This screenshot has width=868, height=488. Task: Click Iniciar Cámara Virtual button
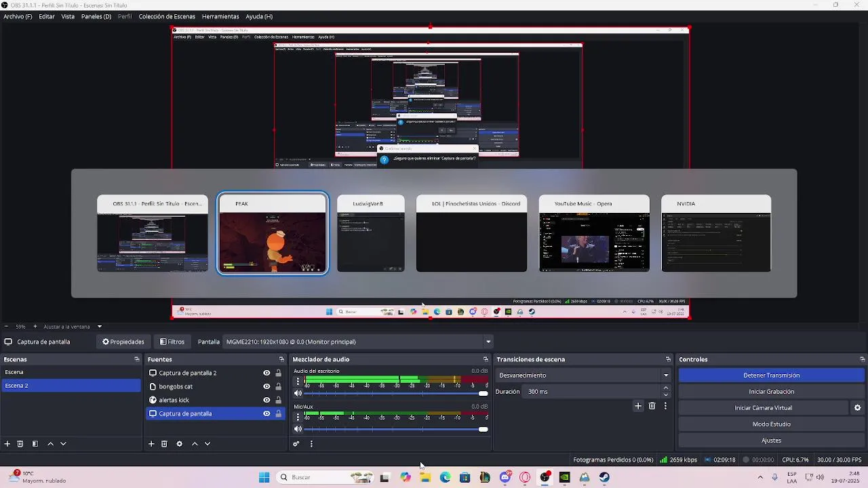coord(763,408)
